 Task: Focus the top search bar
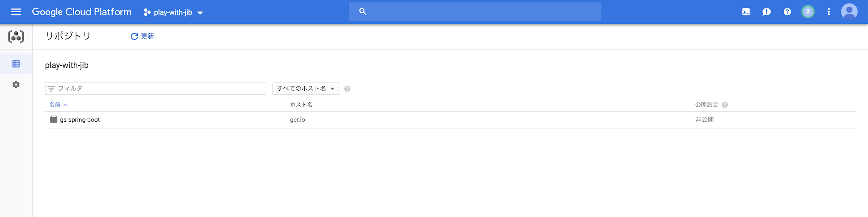pos(475,12)
